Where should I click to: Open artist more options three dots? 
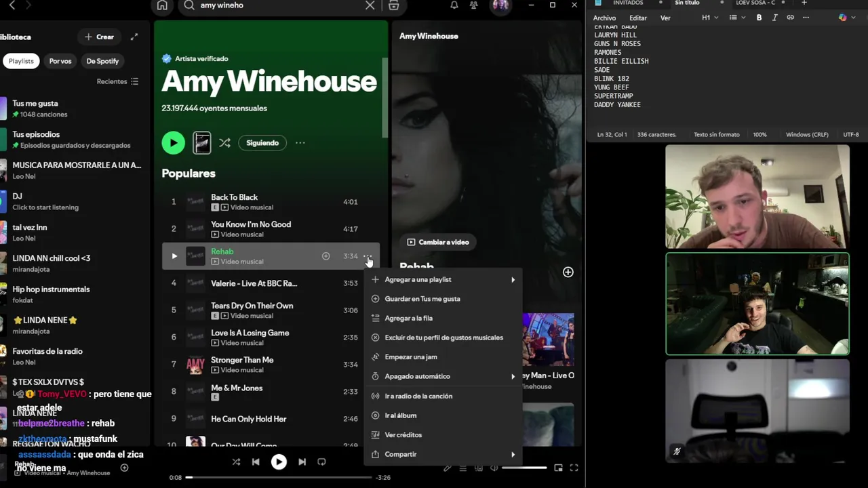click(300, 143)
